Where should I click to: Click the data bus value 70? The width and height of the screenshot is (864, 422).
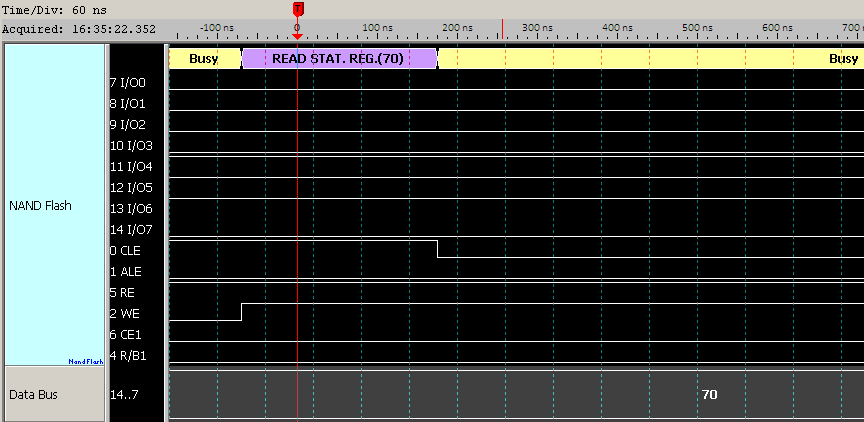710,394
